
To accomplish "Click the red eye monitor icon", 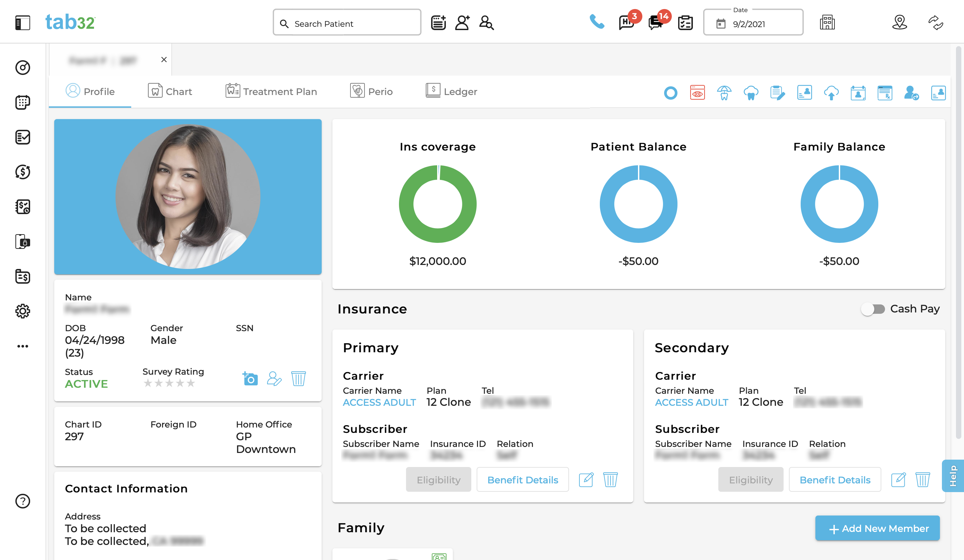I will tap(697, 93).
